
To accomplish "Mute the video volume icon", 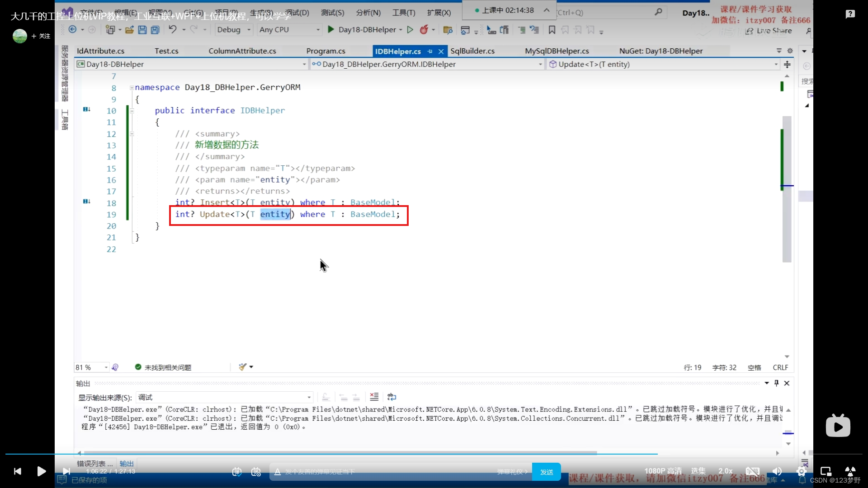I will pos(777,471).
